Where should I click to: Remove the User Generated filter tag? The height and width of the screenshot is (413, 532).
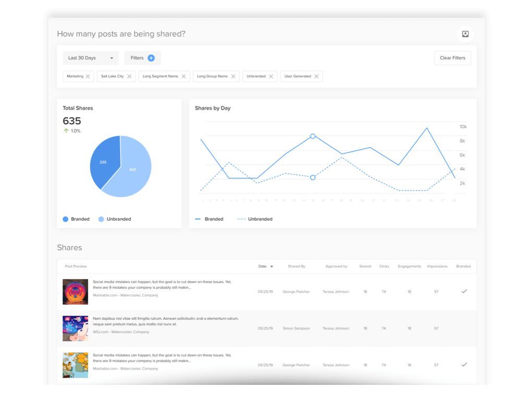click(316, 77)
